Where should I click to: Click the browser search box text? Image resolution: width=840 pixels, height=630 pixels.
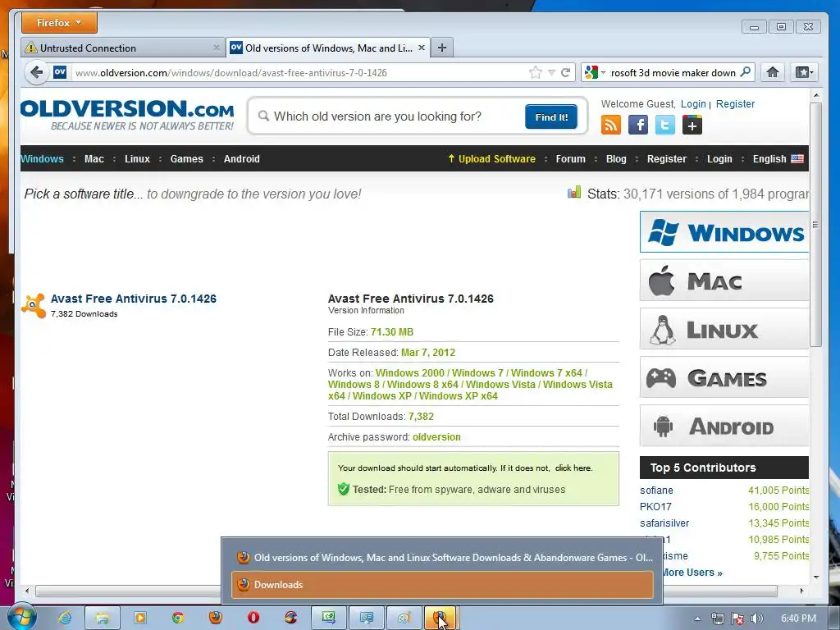(673, 72)
